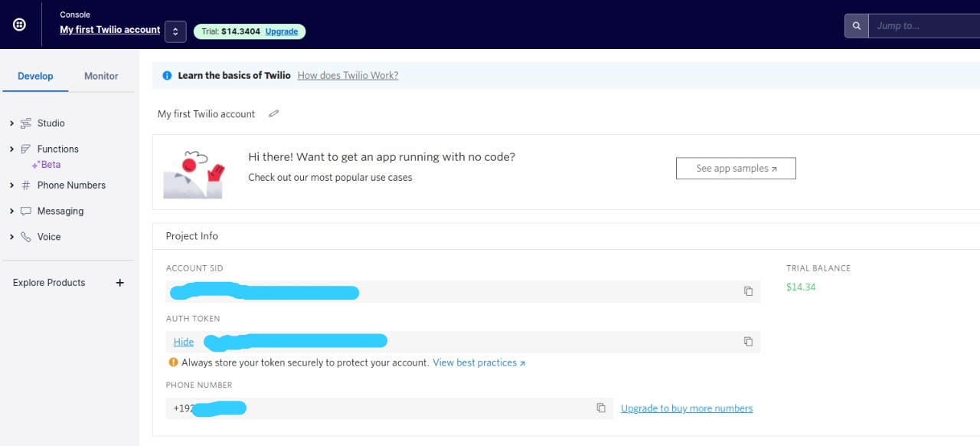
Task: Click the Console label in header
Action: point(75,15)
